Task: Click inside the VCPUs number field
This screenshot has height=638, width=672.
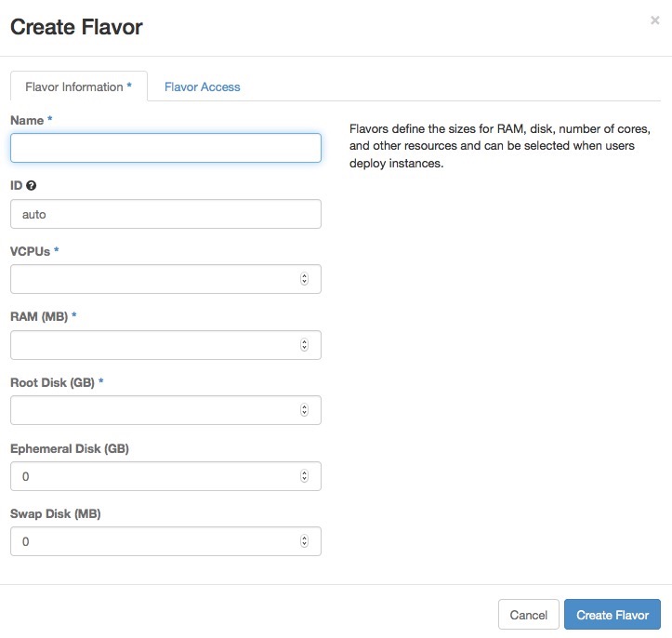Action: pos(153,279)
